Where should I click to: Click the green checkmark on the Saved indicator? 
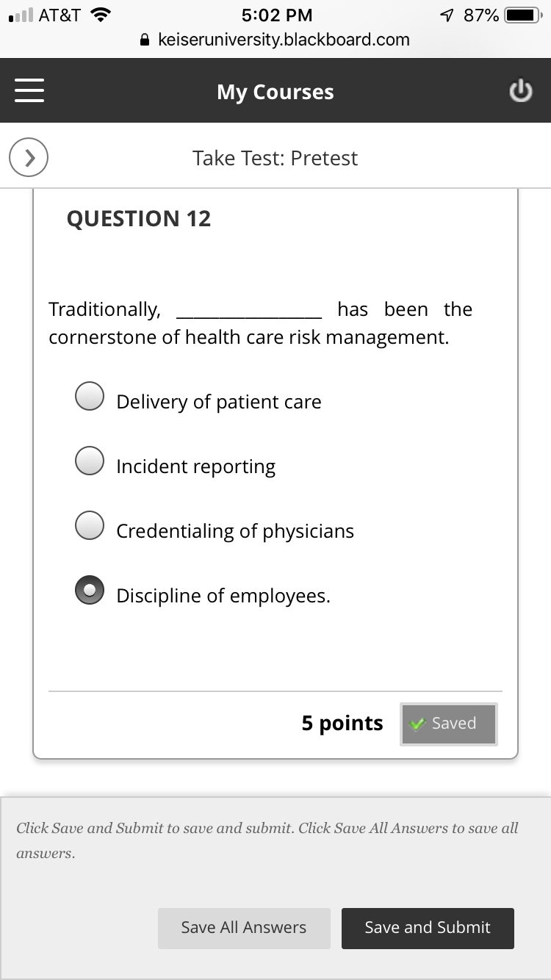(419, 724)
